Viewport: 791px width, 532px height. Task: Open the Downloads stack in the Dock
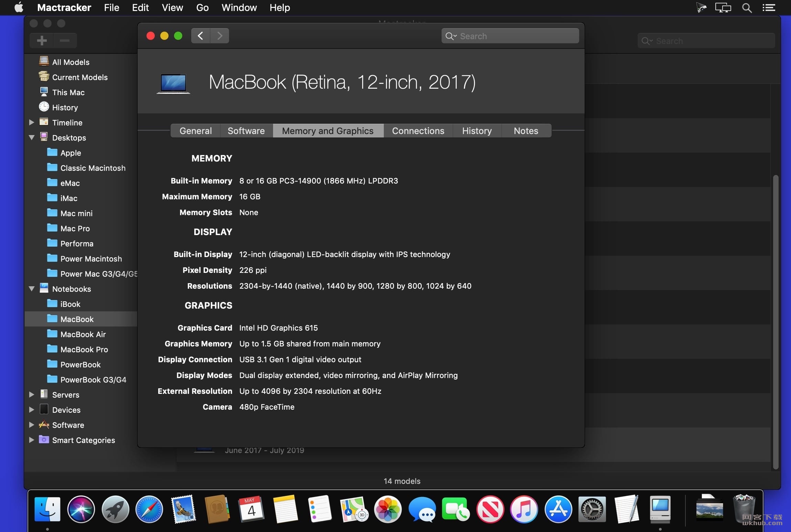709,508
